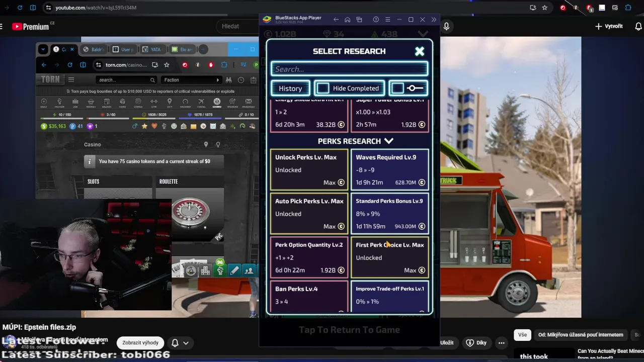Open research History
The height and width of the screenshot is (362, 644).
[x=290, y=88]
